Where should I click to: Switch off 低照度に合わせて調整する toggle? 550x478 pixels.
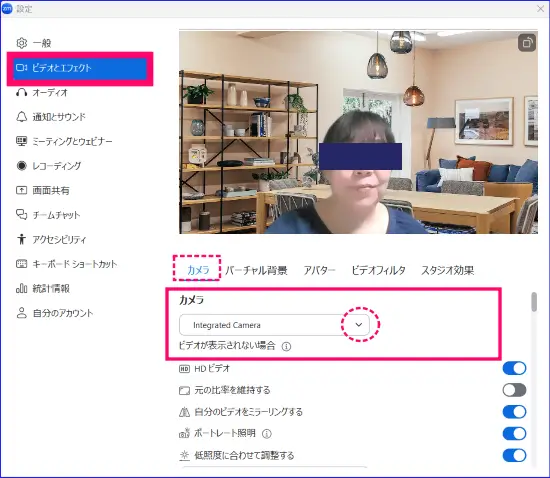click(x=514, y=456)
